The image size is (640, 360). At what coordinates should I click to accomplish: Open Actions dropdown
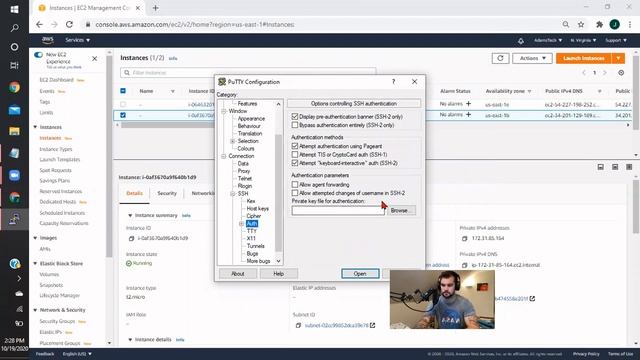(x=532, y=58)
